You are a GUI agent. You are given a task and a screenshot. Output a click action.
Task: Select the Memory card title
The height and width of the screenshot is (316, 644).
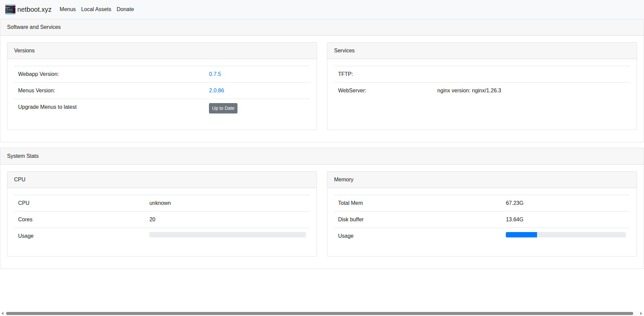click(x=344, y=180)
